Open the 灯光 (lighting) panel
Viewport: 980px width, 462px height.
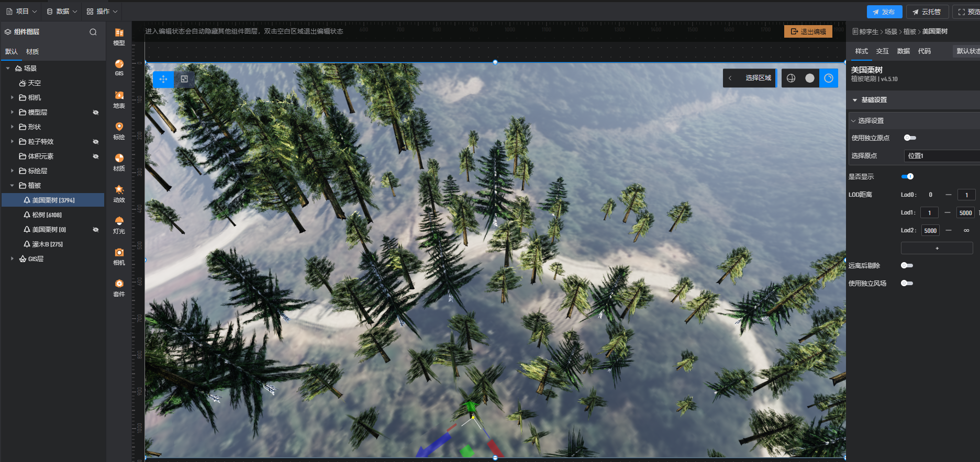pos(119,224)
